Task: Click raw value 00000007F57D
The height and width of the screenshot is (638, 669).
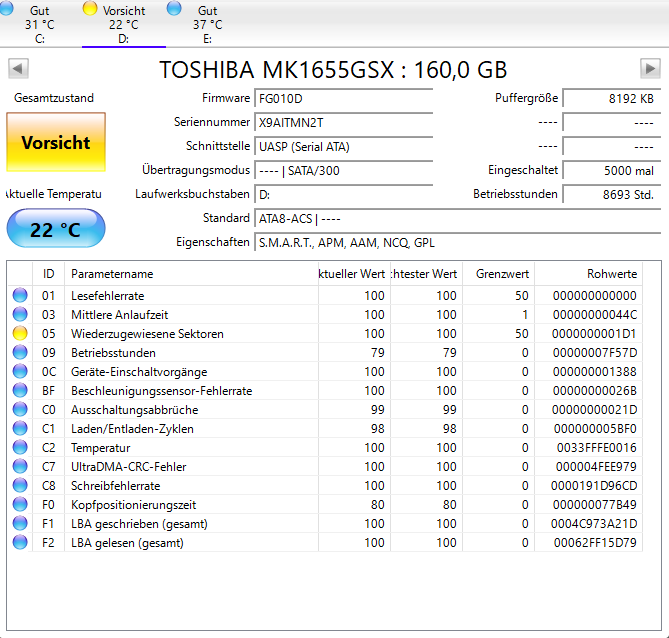Action: coord(595,353)
